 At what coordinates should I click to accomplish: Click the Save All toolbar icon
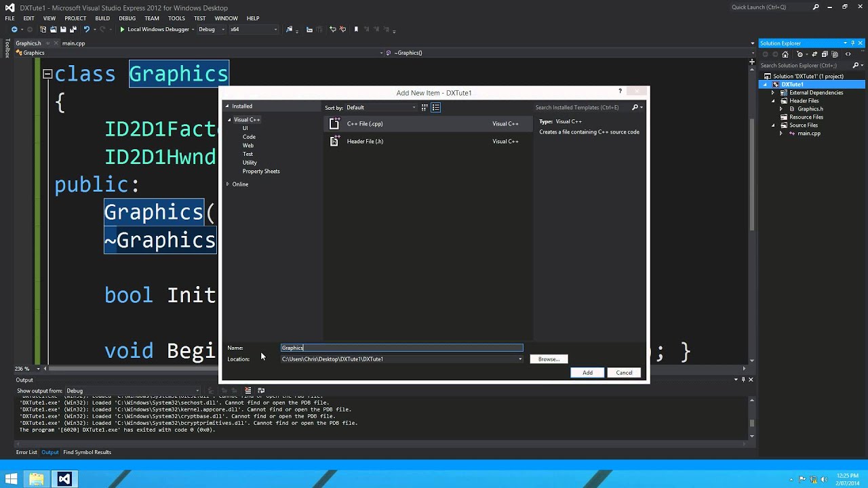pos(73,30)
